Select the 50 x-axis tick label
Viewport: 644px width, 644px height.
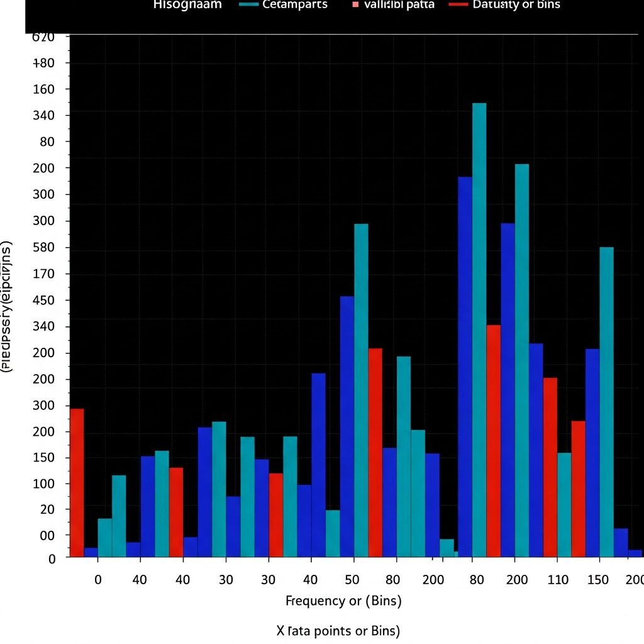[x=352, y=579]
